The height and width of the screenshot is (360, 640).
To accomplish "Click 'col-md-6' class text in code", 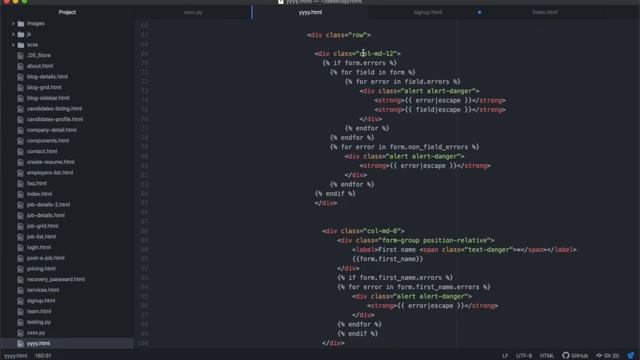I will point(383,231).
